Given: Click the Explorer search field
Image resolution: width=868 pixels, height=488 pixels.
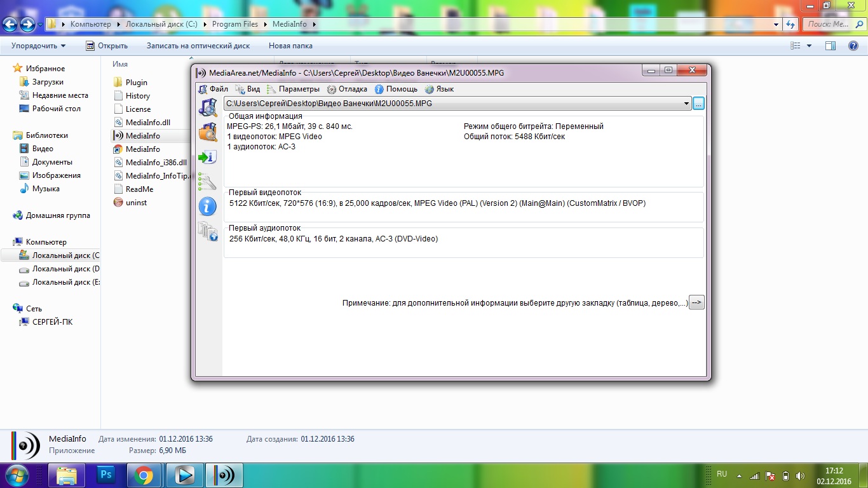Looking at the screenshot, I should [x=833, y=24].
